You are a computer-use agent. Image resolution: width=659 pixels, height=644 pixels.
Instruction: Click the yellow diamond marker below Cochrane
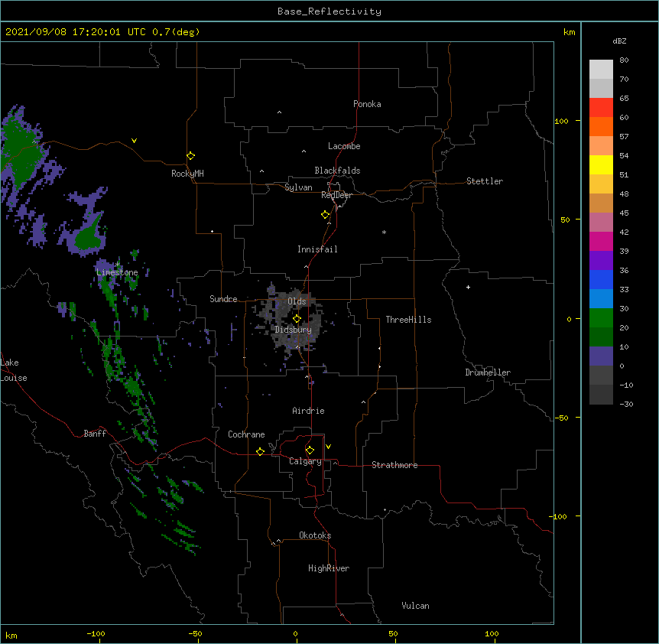point(260,451)
